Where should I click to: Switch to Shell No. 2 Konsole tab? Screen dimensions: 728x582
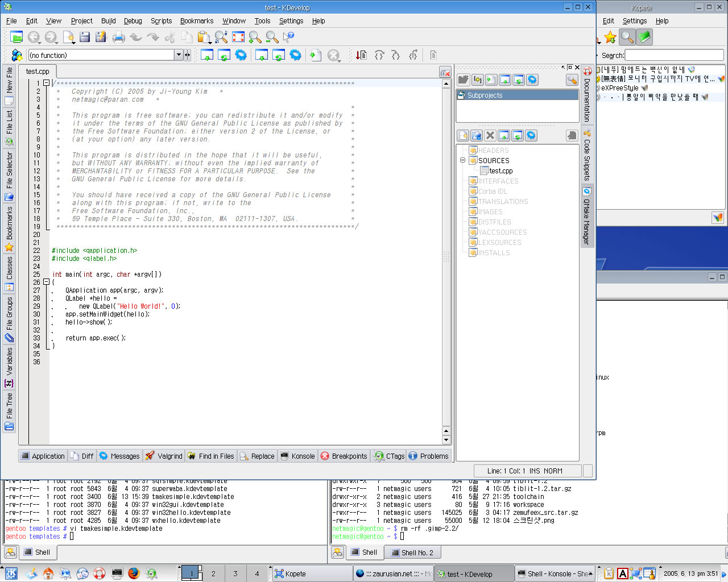(412, 552)
